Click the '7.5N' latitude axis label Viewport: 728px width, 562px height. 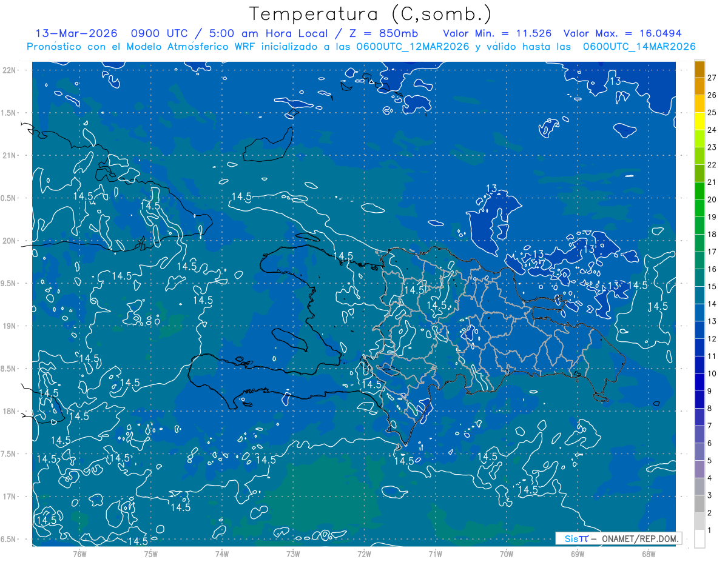[x=8, y=454]
